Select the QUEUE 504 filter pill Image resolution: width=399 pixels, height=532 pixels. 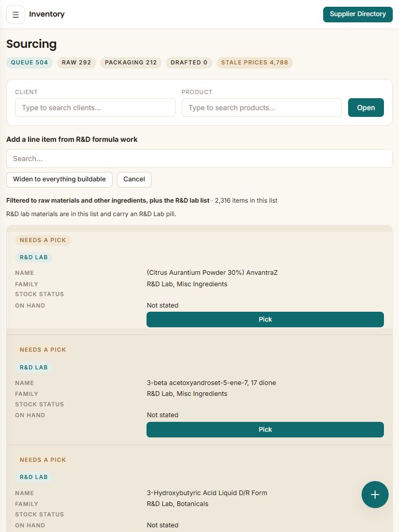click(30, 62)
